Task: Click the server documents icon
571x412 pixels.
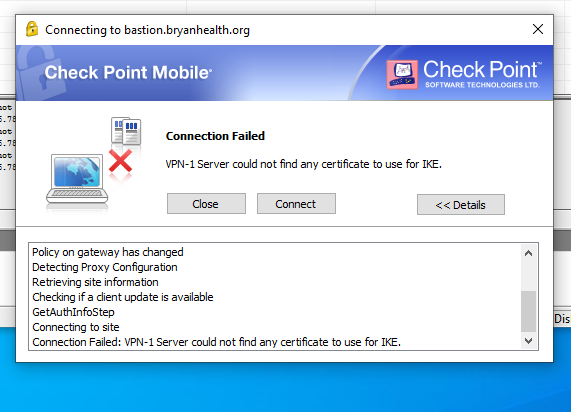Action: (x=126, y=131)
